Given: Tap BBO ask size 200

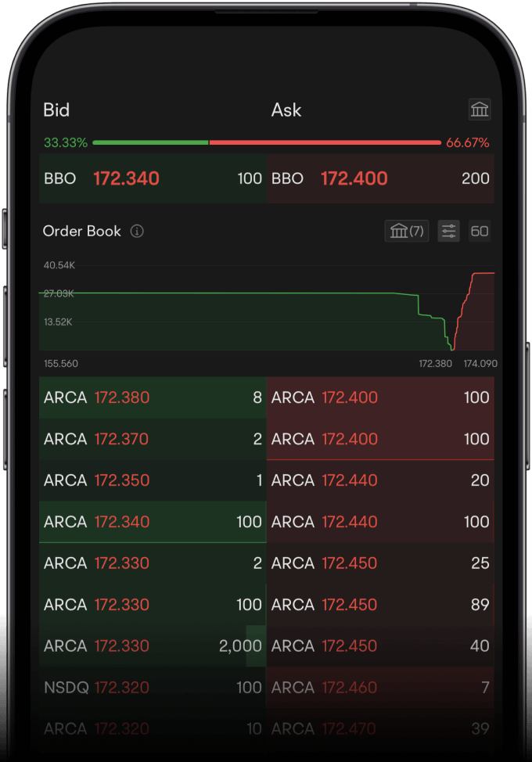Looking at the screenshot, I should (x=475, y=178).
